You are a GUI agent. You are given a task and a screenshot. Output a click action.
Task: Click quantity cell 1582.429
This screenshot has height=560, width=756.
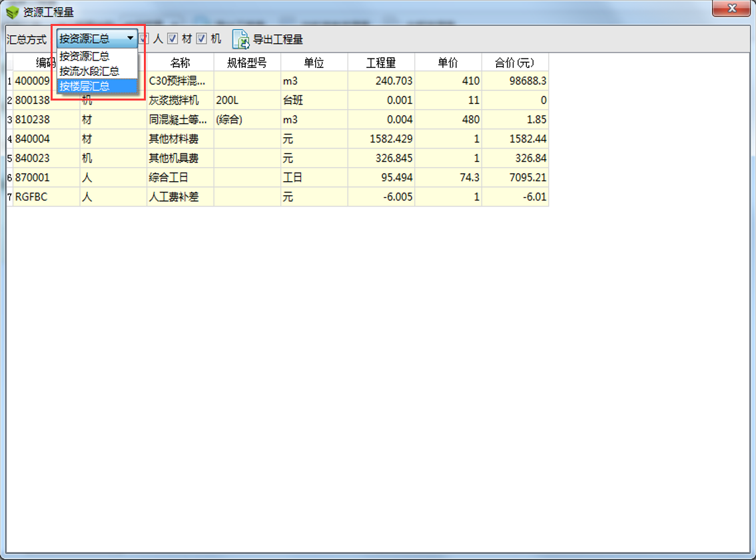point(381,139)
